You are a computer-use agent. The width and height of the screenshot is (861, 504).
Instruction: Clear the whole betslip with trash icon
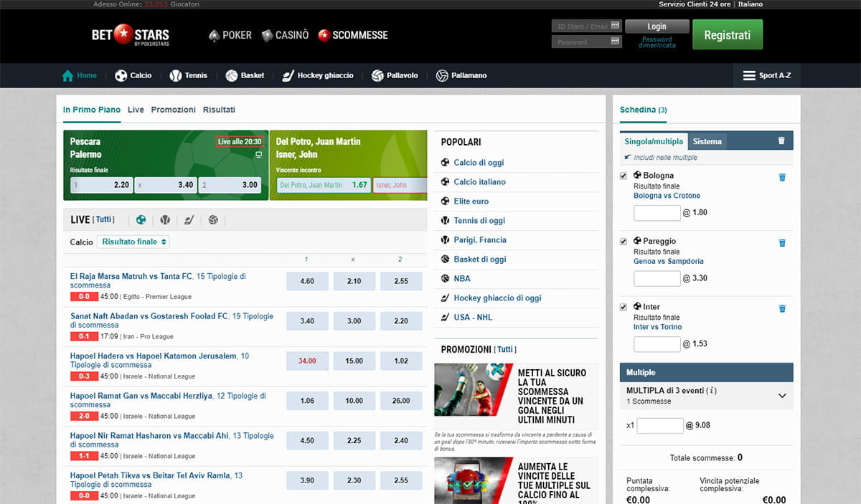point(781,141)
